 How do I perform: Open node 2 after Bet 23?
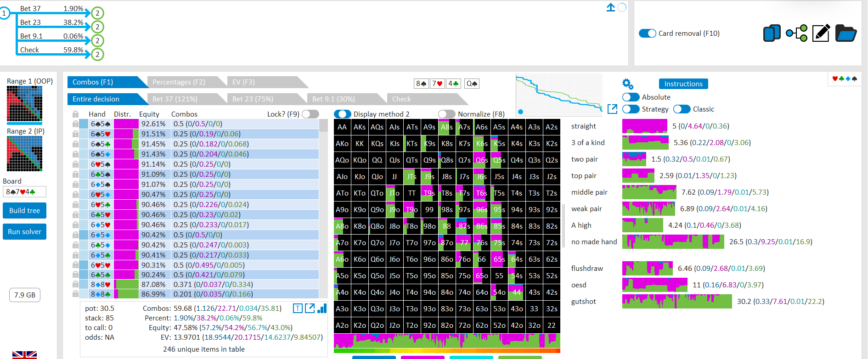pos(97,27)
